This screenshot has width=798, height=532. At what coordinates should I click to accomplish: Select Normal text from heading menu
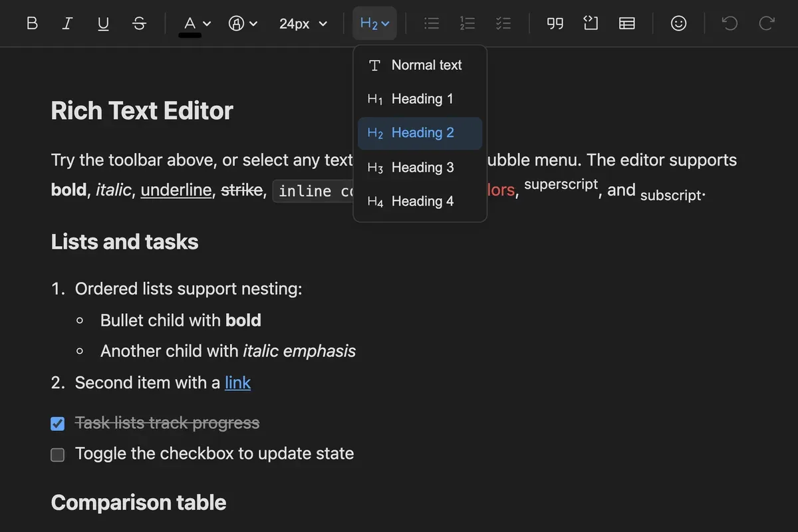[x=420, y=65]
